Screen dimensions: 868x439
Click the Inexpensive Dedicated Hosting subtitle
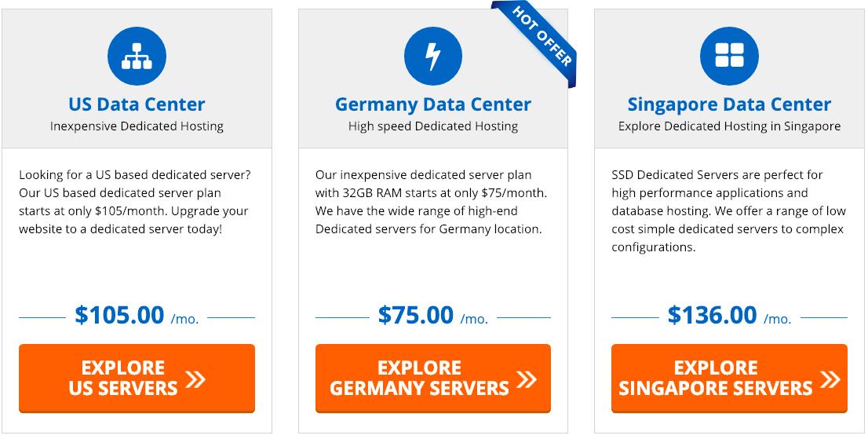pyautogui.click(x=137, y=126)
